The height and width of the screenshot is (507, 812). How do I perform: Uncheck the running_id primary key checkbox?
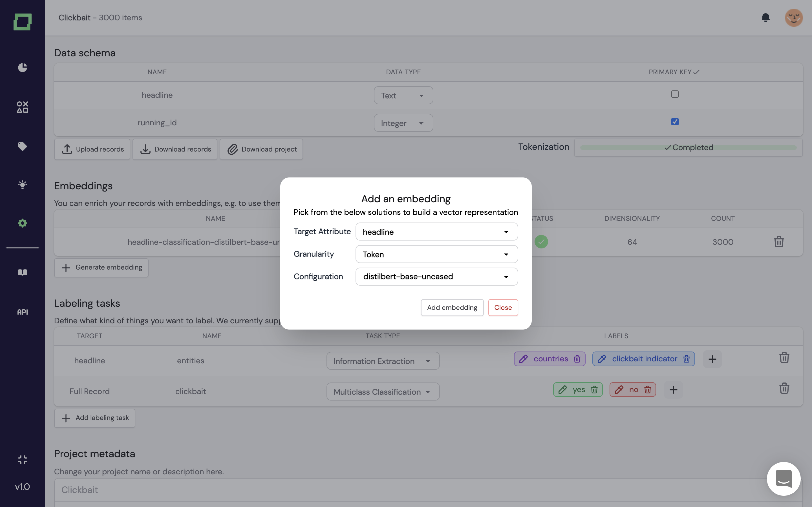pos(675,122)
